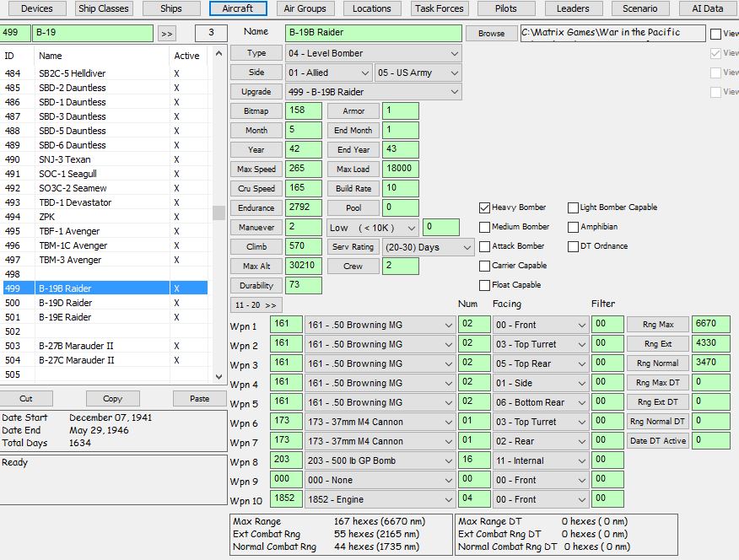Image resolution: width=739 pixels, height=560 pixels.
Task: Check the Carrier Capable option
Action: (484, 266)
